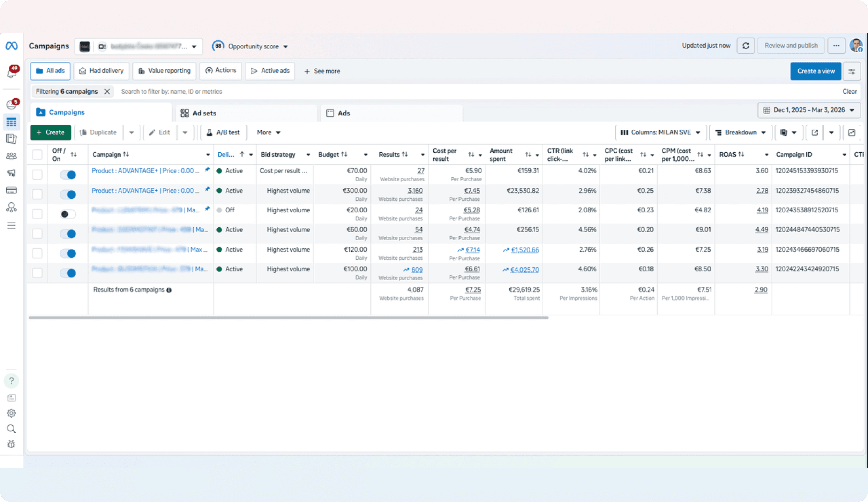This screenshot has width=868, height=502.
Task: Click the refresh data icon
Action: tap(746, 46)
